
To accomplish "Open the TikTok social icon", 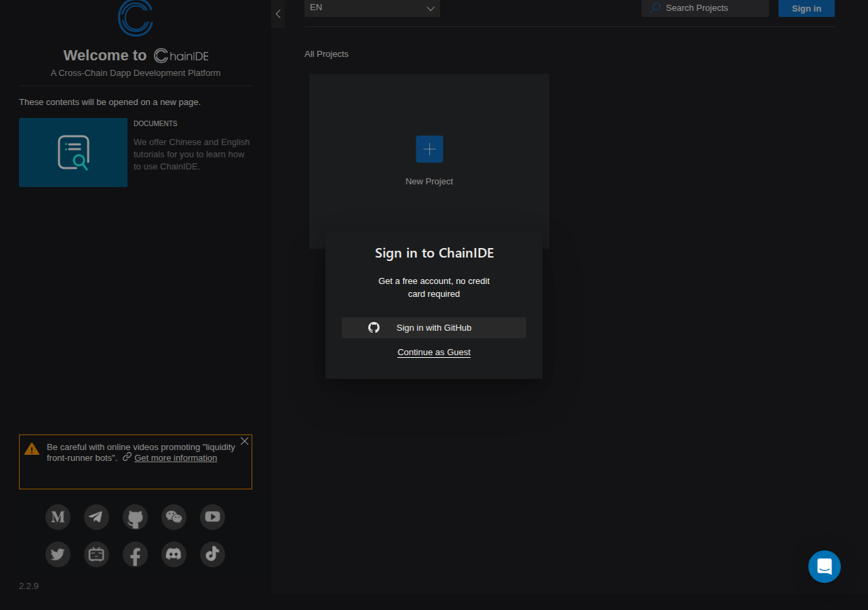I will pyautogui.click(x=212, y=554).
